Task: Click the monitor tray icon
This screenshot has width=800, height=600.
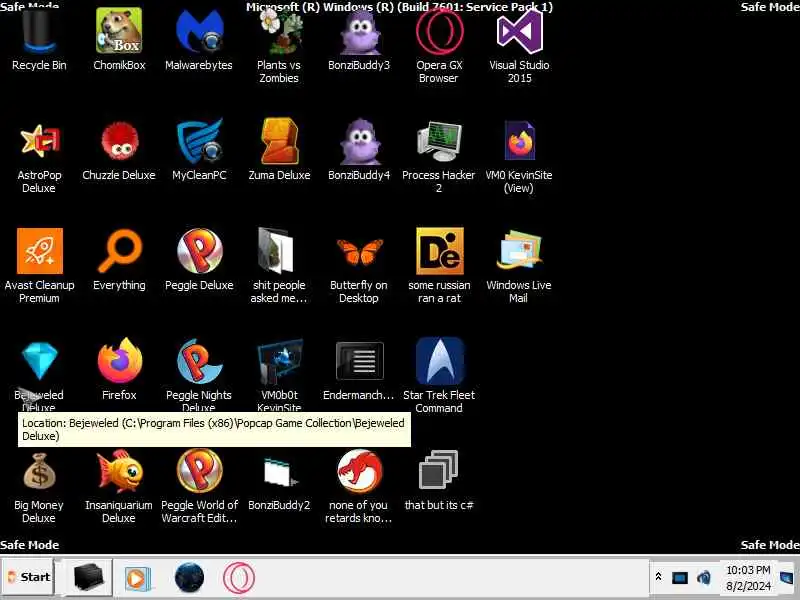Action: (x=680, y=578)
